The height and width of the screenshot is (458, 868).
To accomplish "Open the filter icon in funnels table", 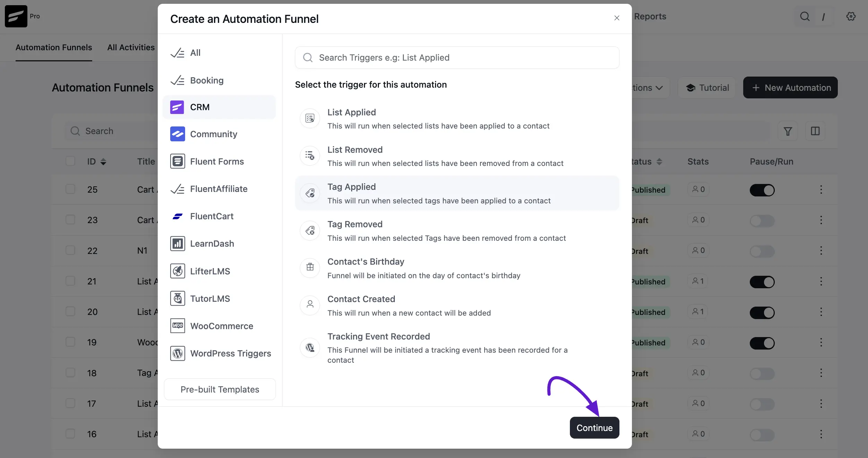I will (x=788, y=131).
